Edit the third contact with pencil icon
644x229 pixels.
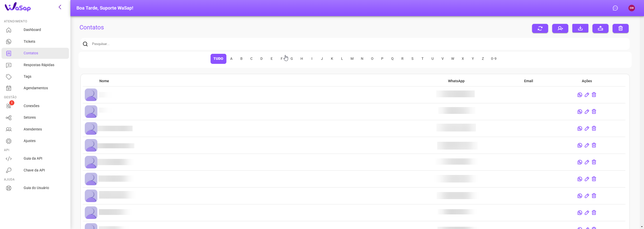click(587, 128)
